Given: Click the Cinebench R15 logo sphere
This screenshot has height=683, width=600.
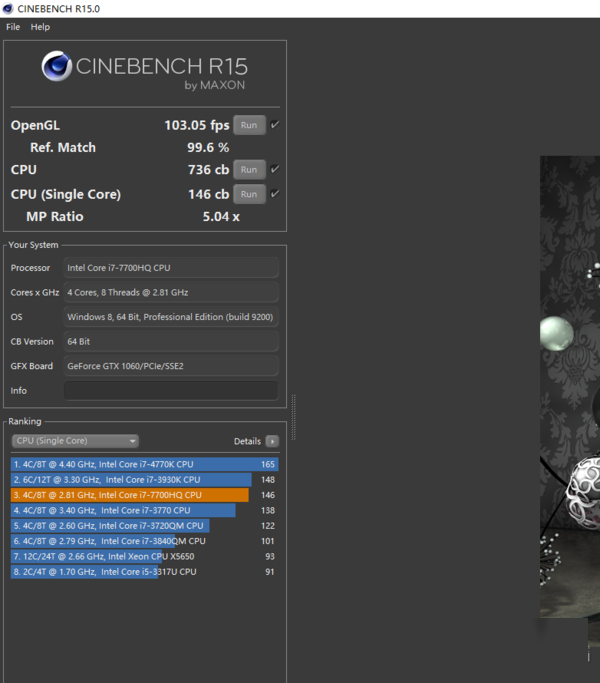Looking at the screenshot, I should pyautogui.click(x=57, y=66).
